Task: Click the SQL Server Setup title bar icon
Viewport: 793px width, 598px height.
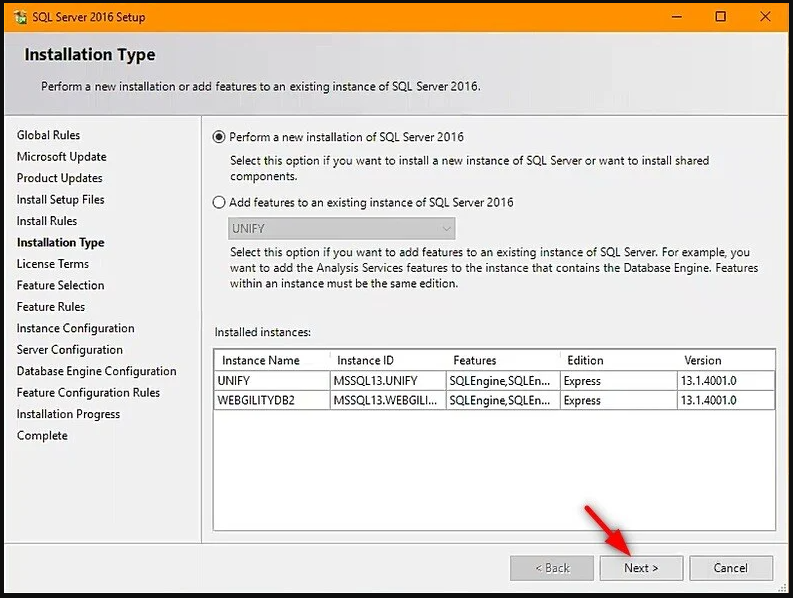Action: pos(19,17)
